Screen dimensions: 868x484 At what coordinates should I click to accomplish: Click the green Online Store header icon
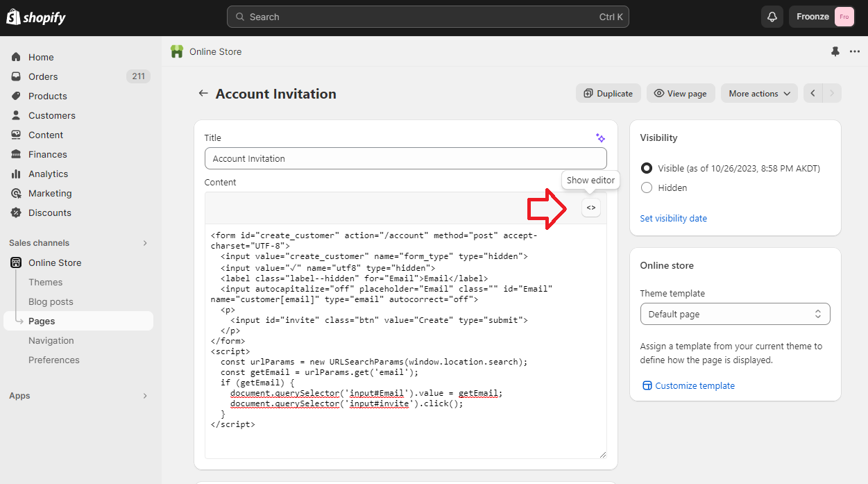[177, 51]
